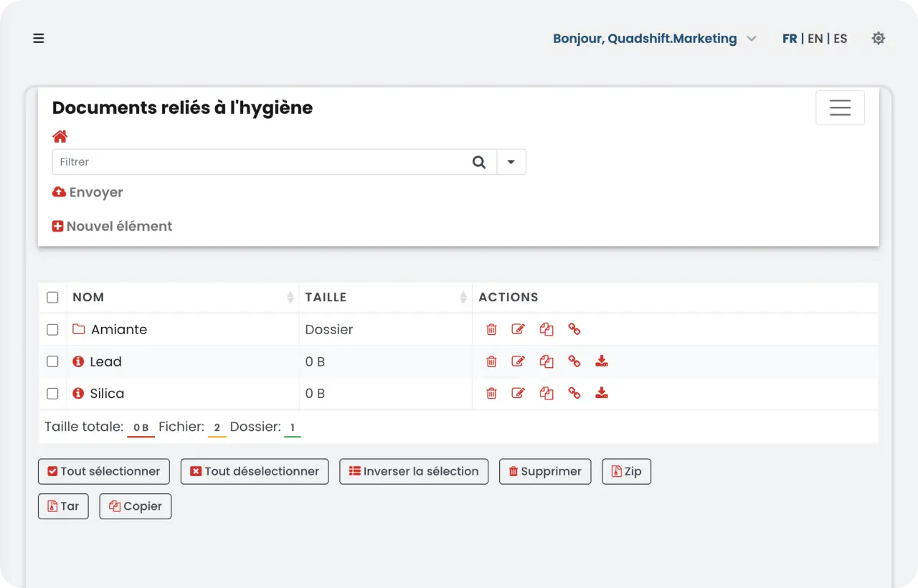Open the filter options dropdown arrow
The width and height of the screenshot is (918, 588).
tap(511, 162)
